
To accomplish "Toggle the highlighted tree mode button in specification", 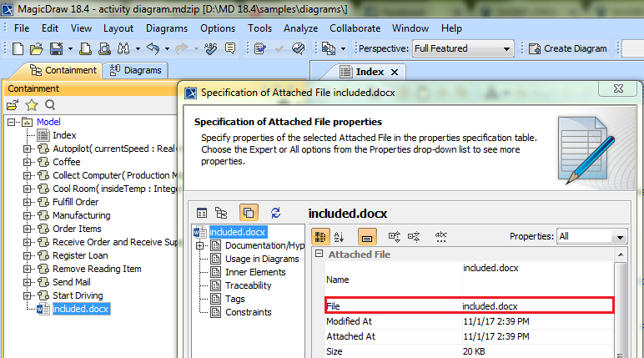I will (249, 213).
